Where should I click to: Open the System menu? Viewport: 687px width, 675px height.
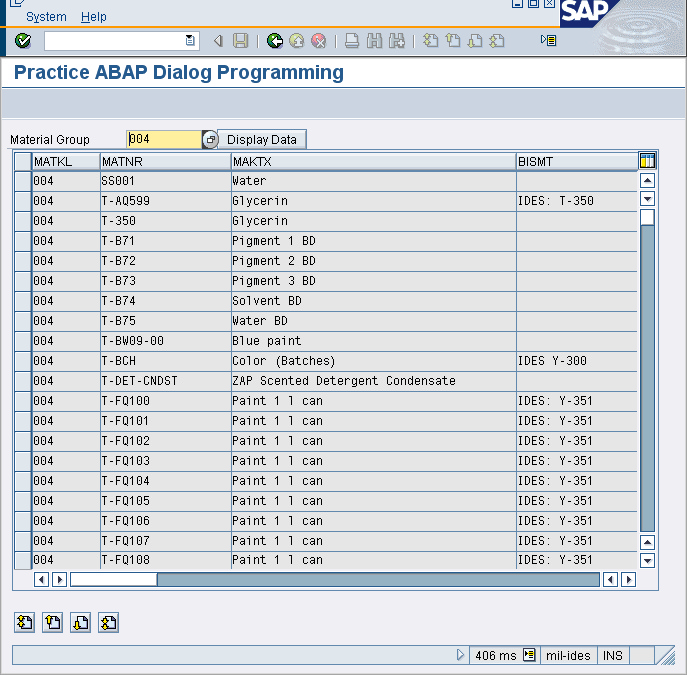(x=46, y=17)
